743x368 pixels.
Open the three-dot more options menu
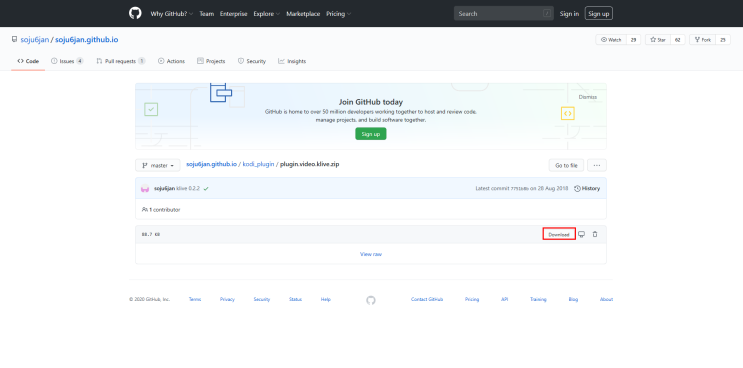tap(597, 165)
